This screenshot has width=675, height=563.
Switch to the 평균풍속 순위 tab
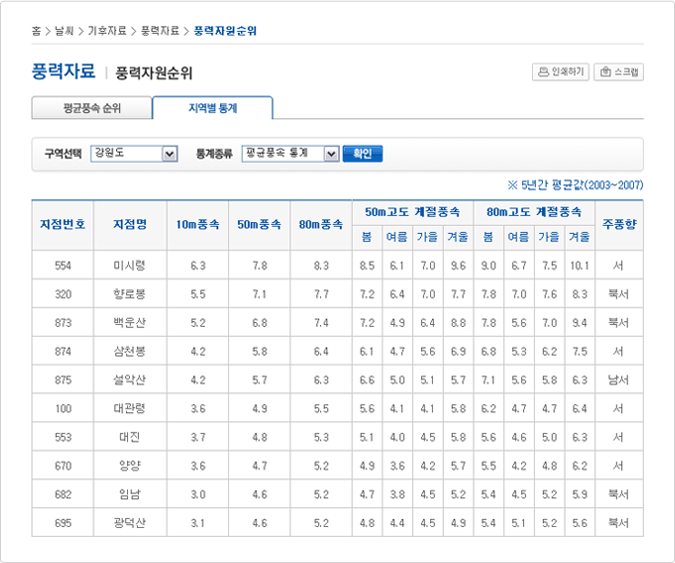91,107
